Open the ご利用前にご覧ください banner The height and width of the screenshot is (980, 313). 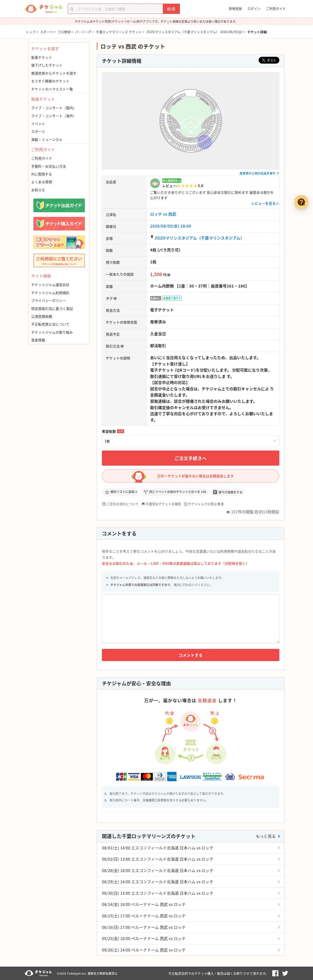(x=59, y=261)
